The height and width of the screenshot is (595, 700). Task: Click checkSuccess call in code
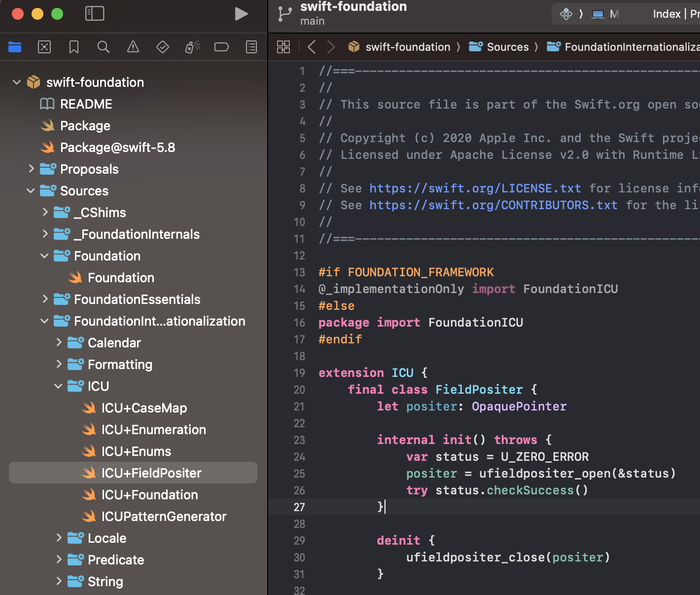(530, 490)
